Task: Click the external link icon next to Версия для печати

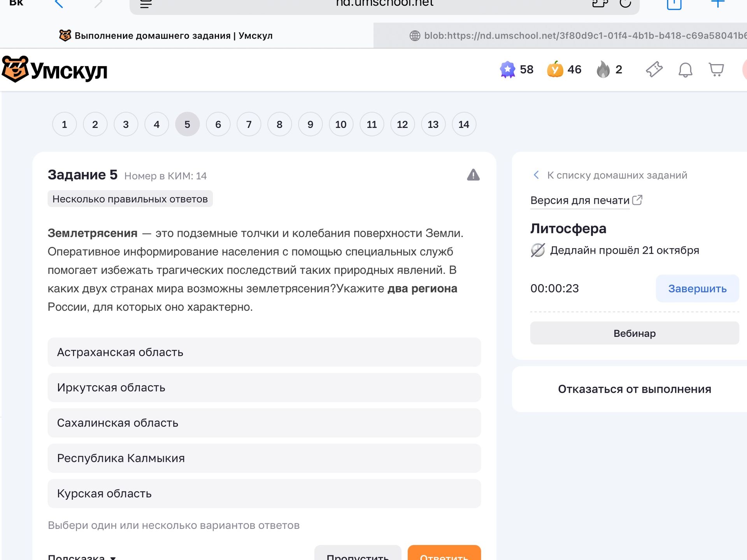Action: [637, 200]
